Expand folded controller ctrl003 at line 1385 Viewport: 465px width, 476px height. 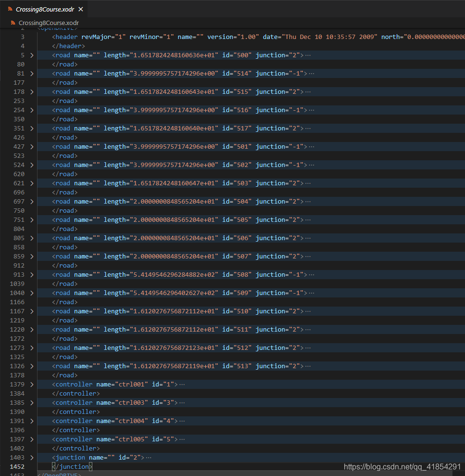32,403
